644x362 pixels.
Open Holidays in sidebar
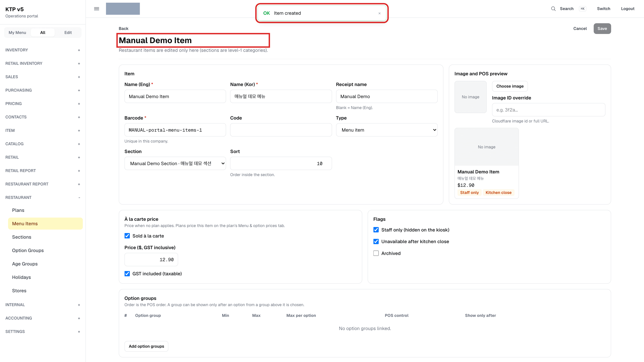(45, 277)
